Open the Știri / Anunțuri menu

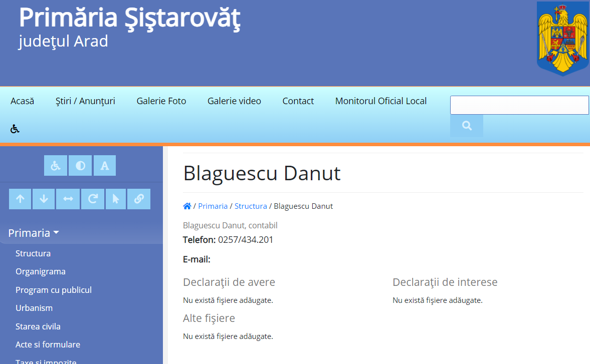(x=85, y=101)
